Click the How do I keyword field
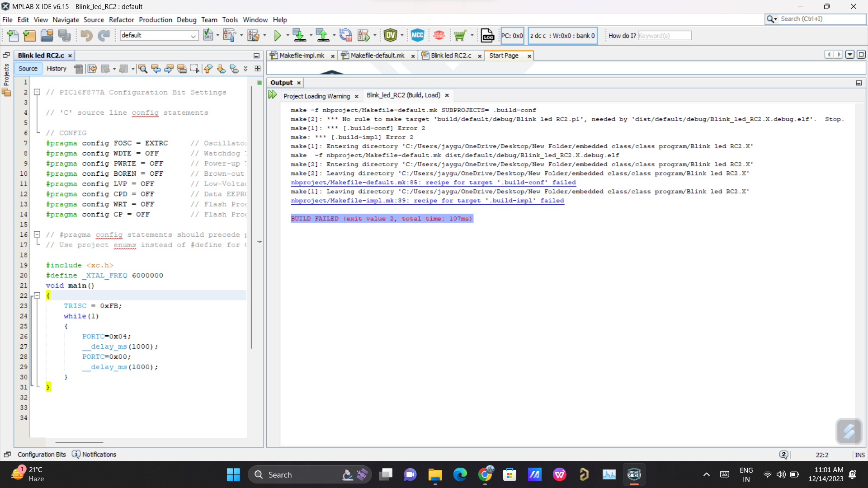868x488 pixels. coord(664,36)
